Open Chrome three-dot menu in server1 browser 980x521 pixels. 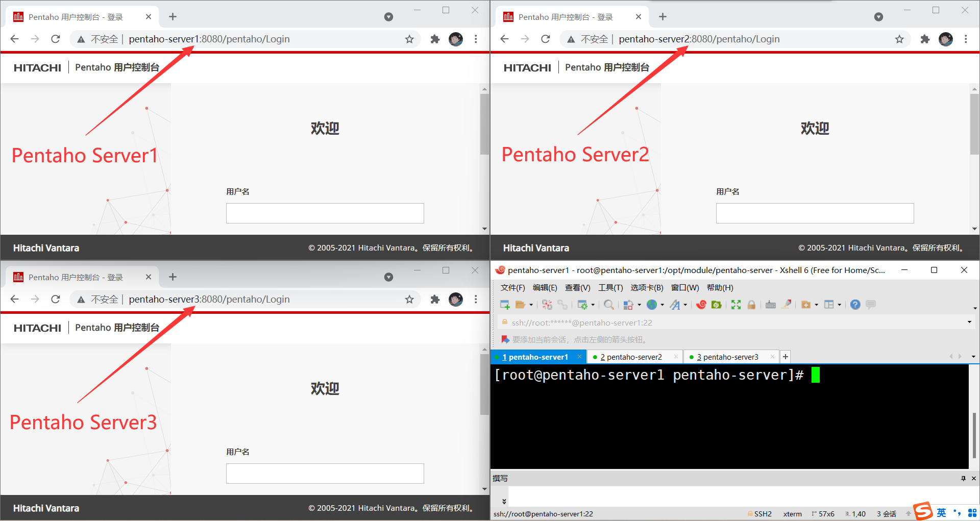476,39
